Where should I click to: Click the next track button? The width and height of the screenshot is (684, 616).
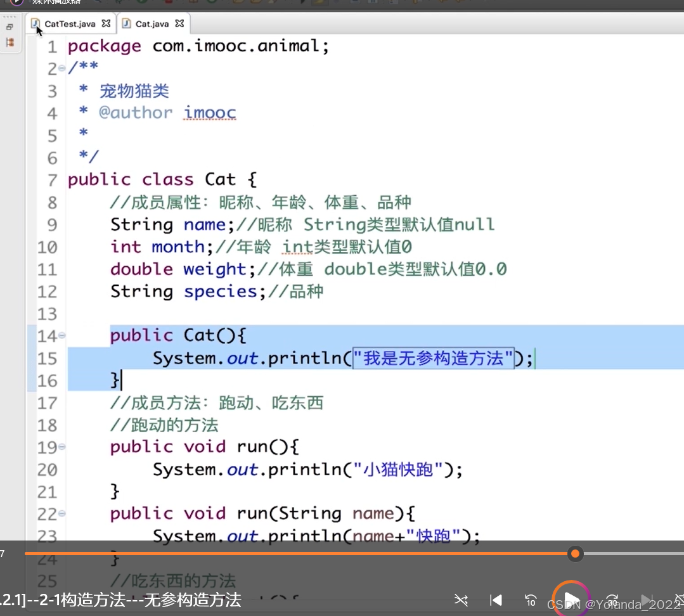[x=647, y=600]
